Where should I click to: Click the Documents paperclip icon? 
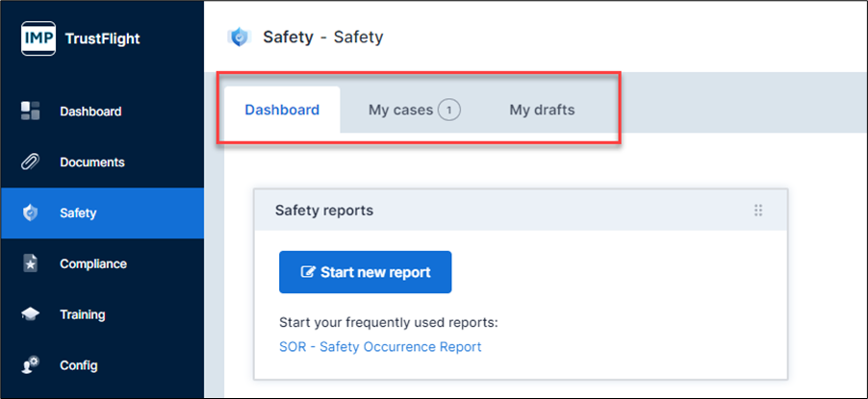click(30, 162)
